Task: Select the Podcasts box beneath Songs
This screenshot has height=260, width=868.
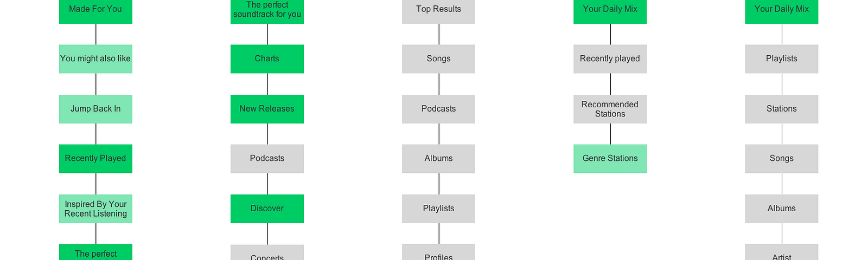Action: pos(438,109)
